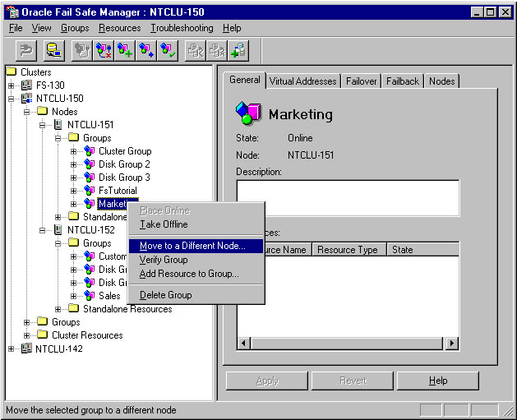Choose Delete Group from context menu
This screenshot has width=517, height=420.
196,295
